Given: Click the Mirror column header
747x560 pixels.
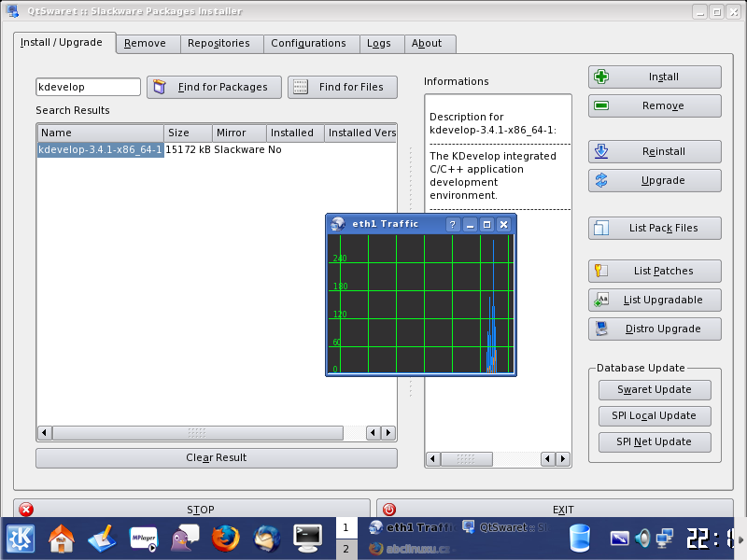Looking at the screenshot, I should pyautogui.click(x=239, y=133).
